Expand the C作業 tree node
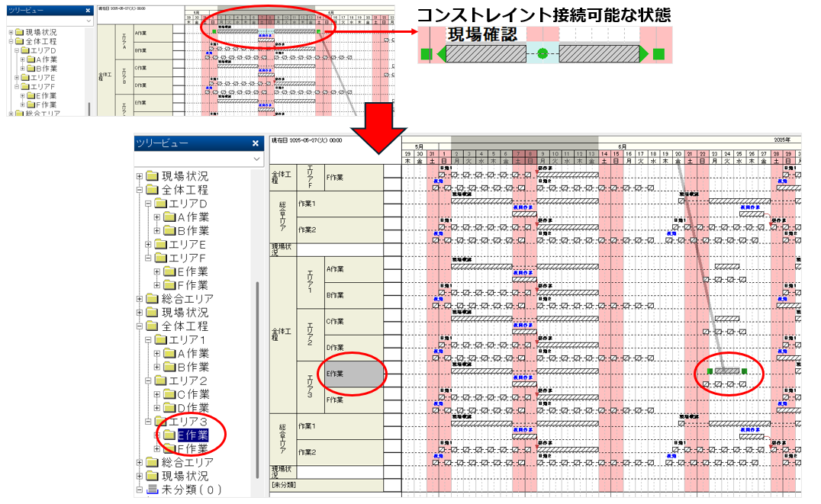 coord(157,395)
